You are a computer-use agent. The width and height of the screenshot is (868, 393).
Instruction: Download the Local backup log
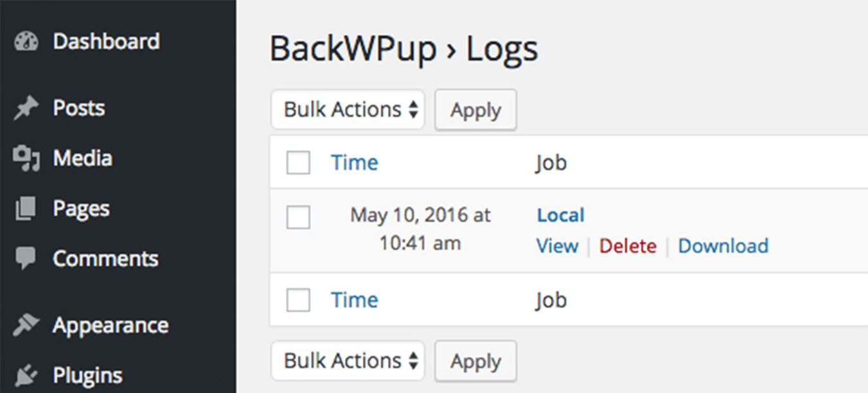[x=723, y=245]
